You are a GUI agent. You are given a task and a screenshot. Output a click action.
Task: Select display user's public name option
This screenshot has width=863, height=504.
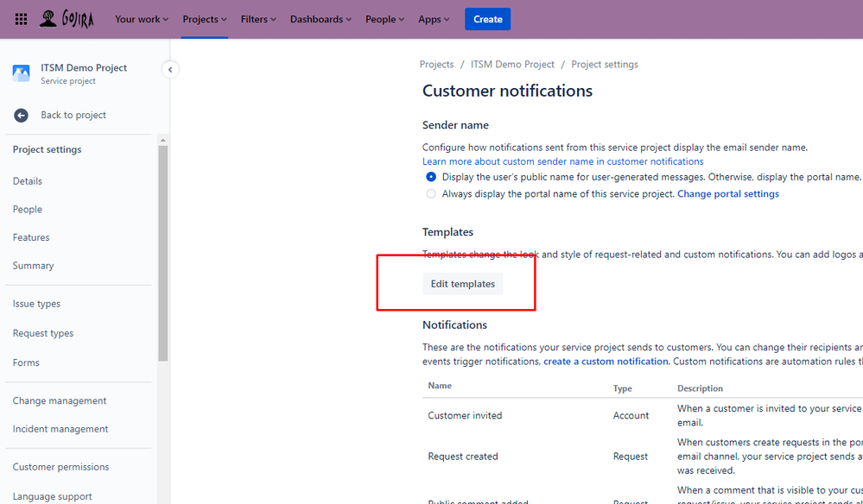(431, 177)
